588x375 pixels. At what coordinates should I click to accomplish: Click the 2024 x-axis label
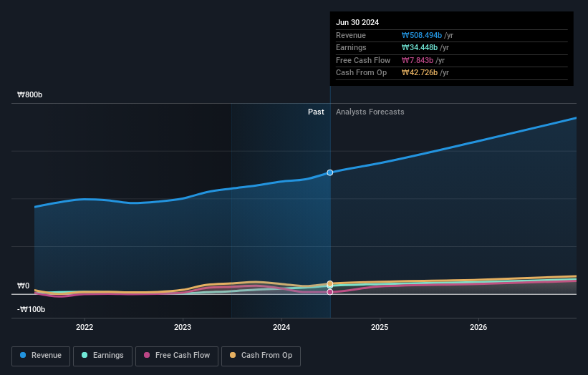281,327
